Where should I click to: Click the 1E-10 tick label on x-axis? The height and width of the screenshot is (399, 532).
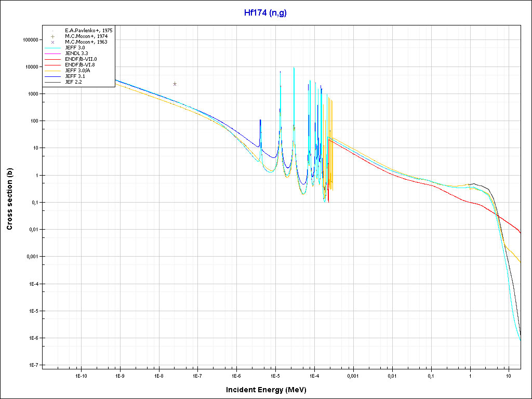tap(81, 375)
